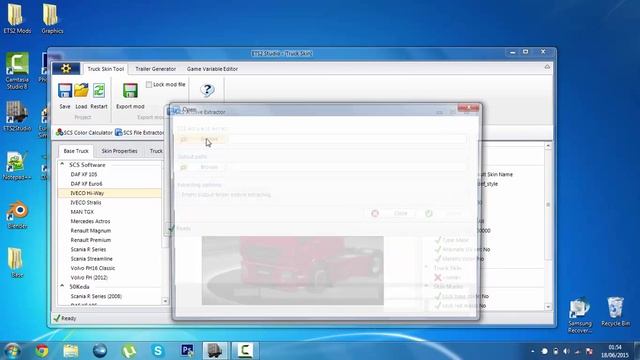Open the ETS2 Mods desktop folder
Image resolution: width=640 pixels, height=360 pixels.
[x=17, y=19]
